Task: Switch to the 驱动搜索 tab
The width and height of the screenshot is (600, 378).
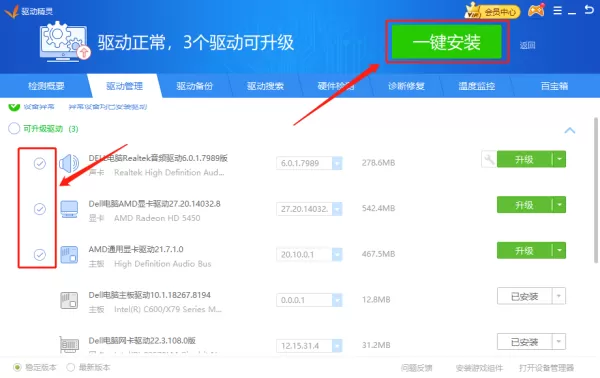Action: tap(265, 86)
